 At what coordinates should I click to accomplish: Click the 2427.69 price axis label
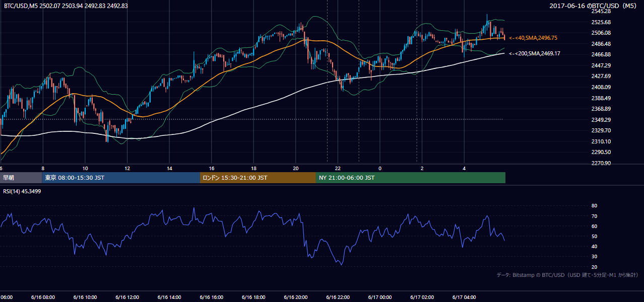(x=601, y=76)
